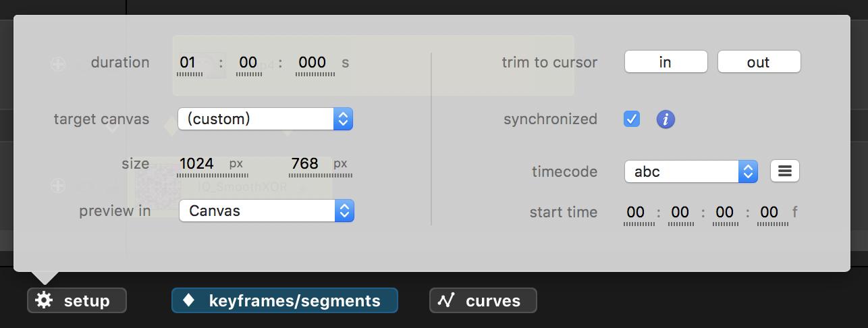Switch to the keyframes/segments tab
Viewport: 868px width, 328px height.
285,300
